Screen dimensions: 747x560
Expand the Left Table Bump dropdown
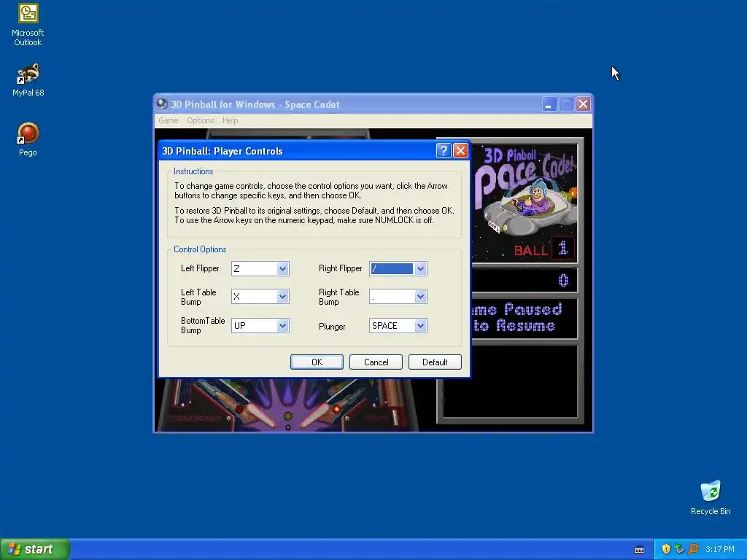click(282, 297)
